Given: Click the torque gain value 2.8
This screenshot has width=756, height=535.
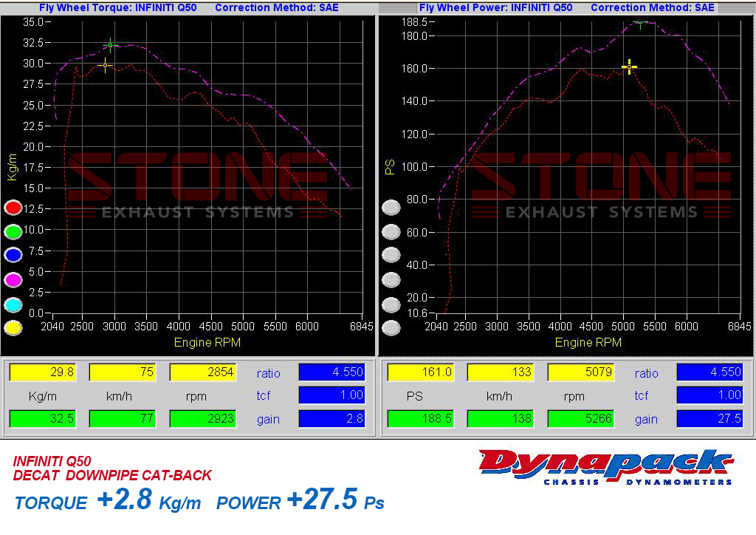Looking at the screenshot, I should (x=332, y=418).
